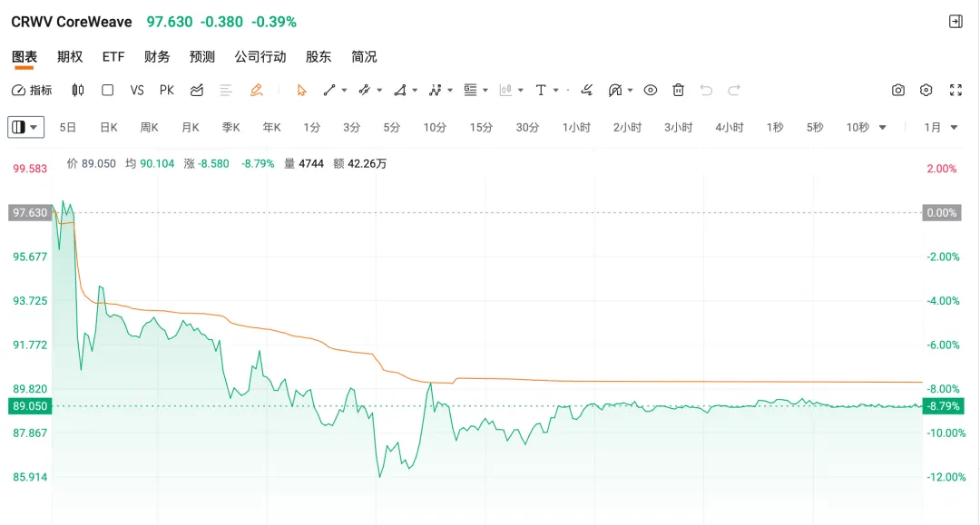Collapse side panel with top-right arrow icon

955,22
